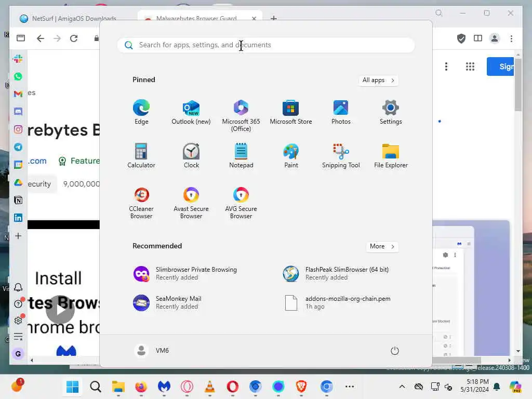Open shield protection icon in browser toolbar
The image size is (532, 399).
tap(461, 38)
